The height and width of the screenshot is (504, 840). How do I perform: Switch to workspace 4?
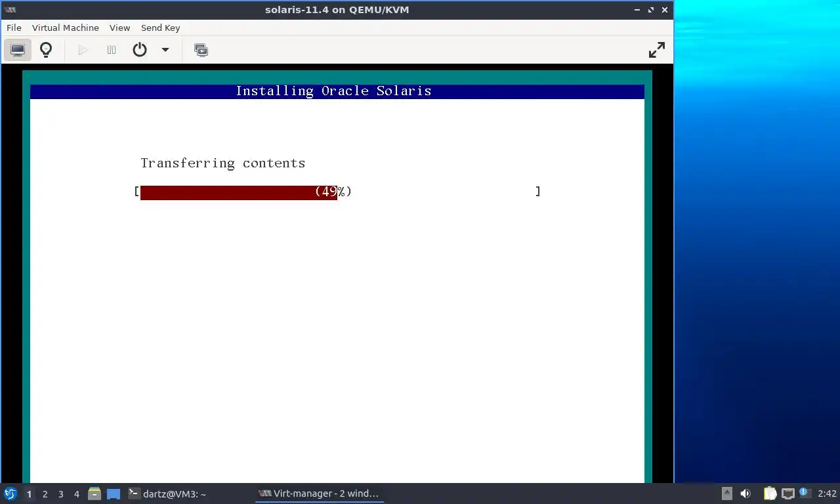(77, 494)
